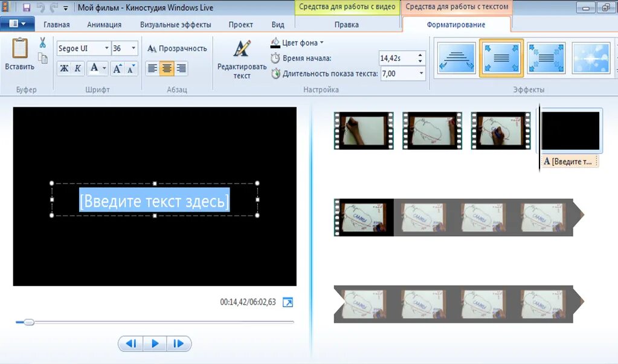Image resolution: width=618 pixels, height=364 pixels.
Task: Increase font size with grow icon
Action: click(117, 69)
